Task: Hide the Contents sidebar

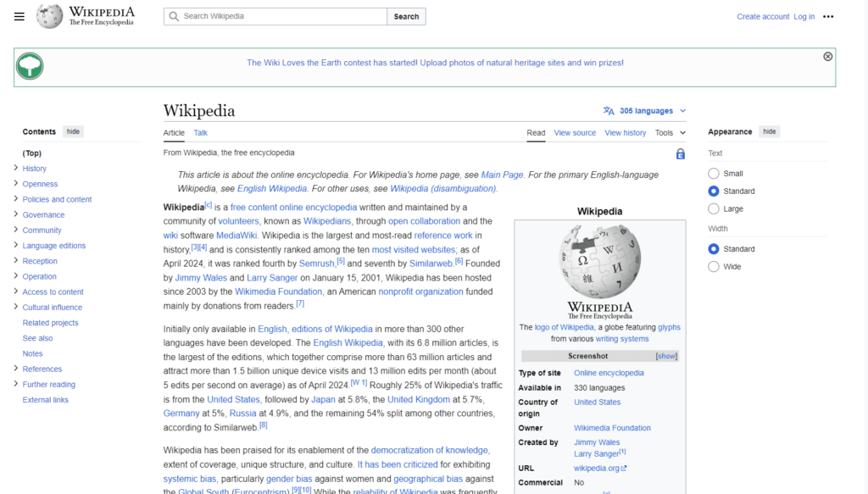Action: click(x=73, y=131)
